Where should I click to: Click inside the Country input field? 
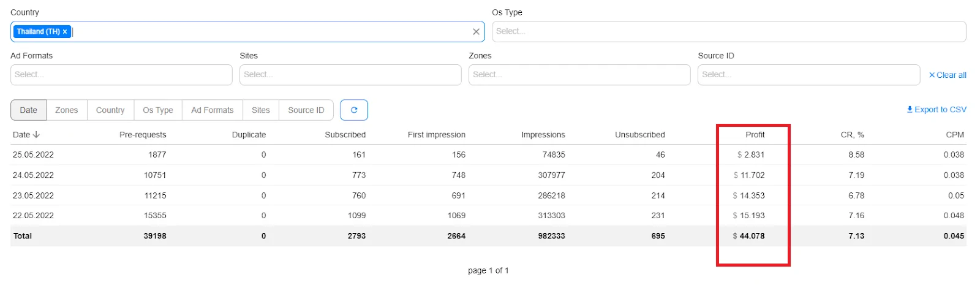click(269, 32)
